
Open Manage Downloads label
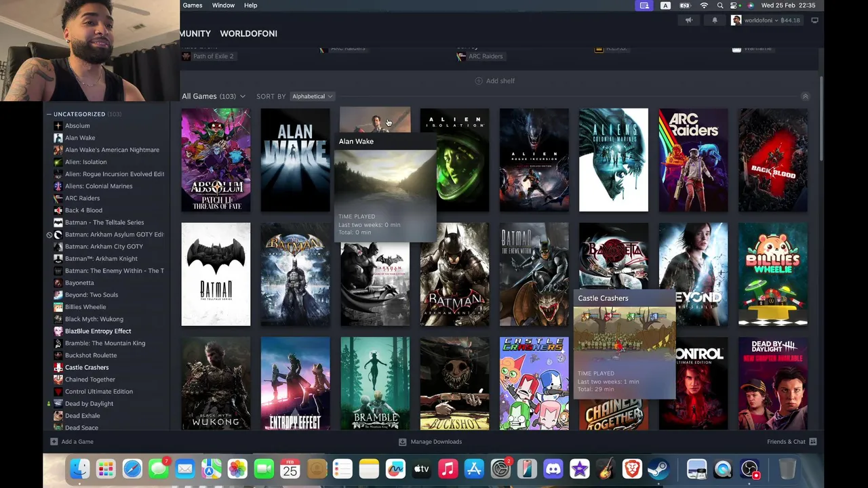click(x=436, y=441)
